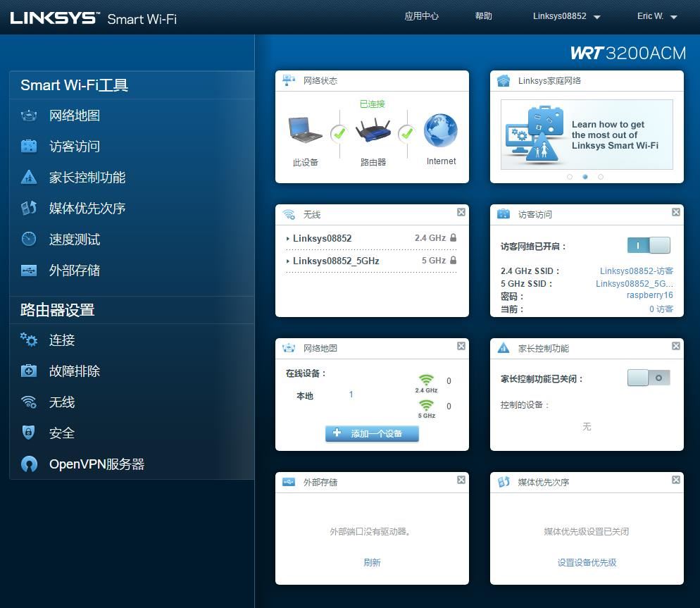Click the Linksys家庭网络 widget header icon
Image resolution: width=700 pixels, height=608 pixels.
504,81
